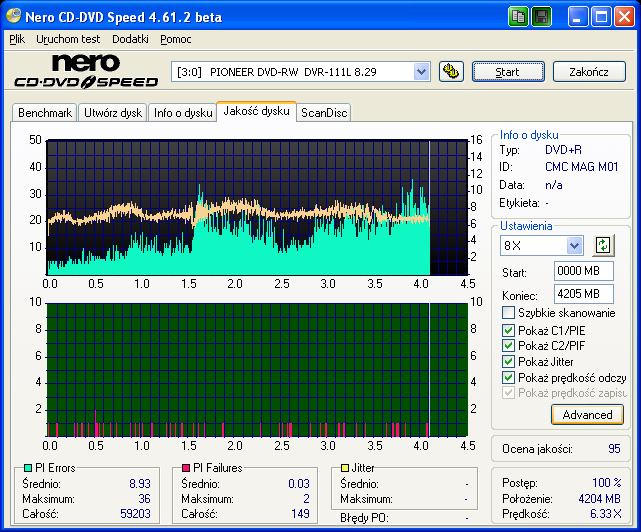This screenshot has height=532, width=641.
Task: Click the save screenshot floppy icon
Action: [542, 17]
